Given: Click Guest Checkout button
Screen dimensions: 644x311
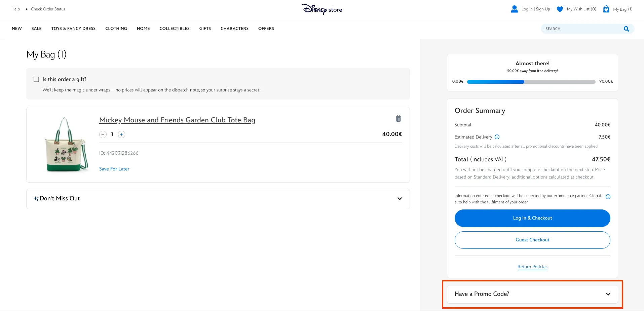Looking at the screenshot, I should 532,240.
